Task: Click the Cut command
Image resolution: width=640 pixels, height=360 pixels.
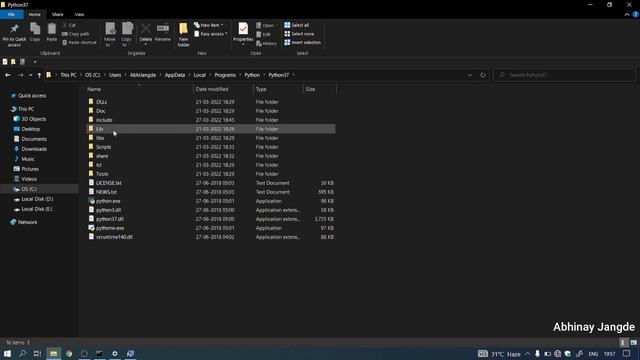Action: pyautogui.click(x=69, y=25)
